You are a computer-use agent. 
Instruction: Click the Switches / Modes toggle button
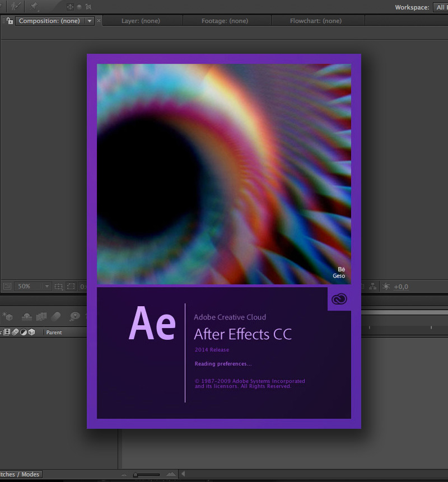point(20,474)
